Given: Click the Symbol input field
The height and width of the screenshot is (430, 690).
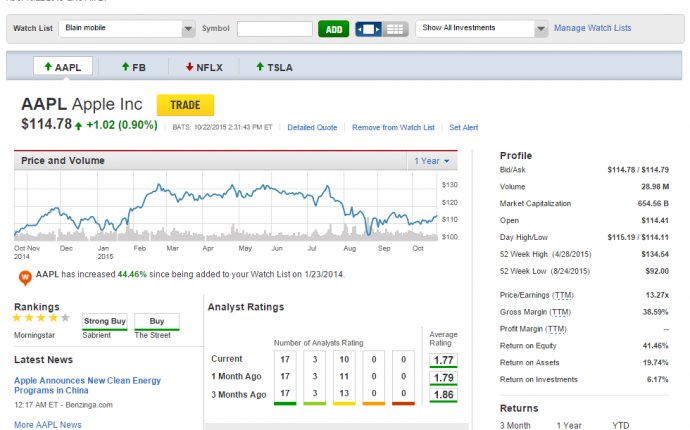Looking at the screenshot, I should 275,29.
